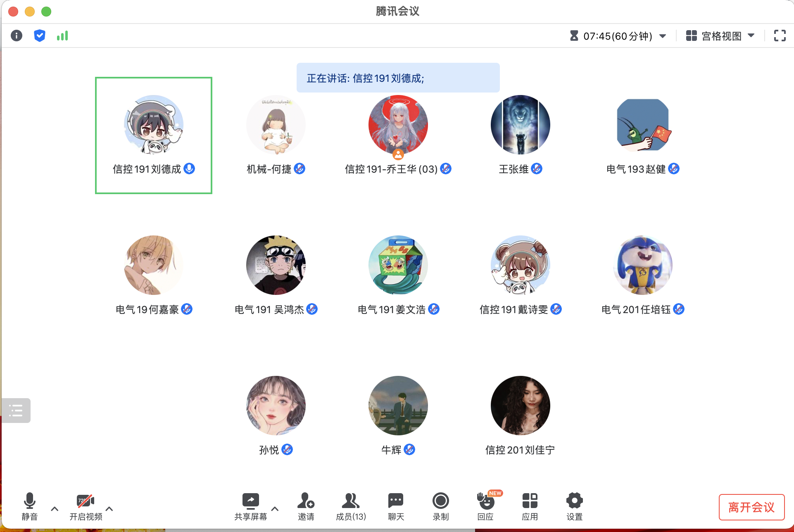Check the network signal strength icon
794x532 pixels.
62,36
